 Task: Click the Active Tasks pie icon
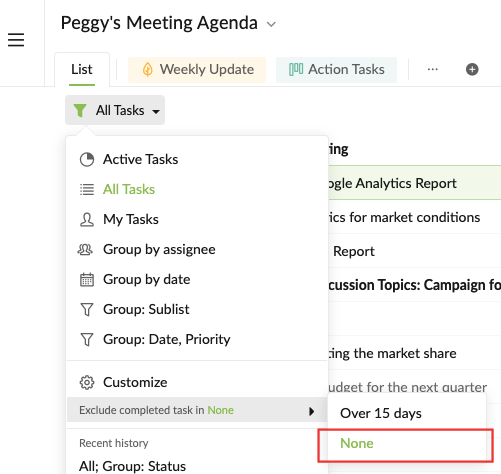tap(87, 159)
